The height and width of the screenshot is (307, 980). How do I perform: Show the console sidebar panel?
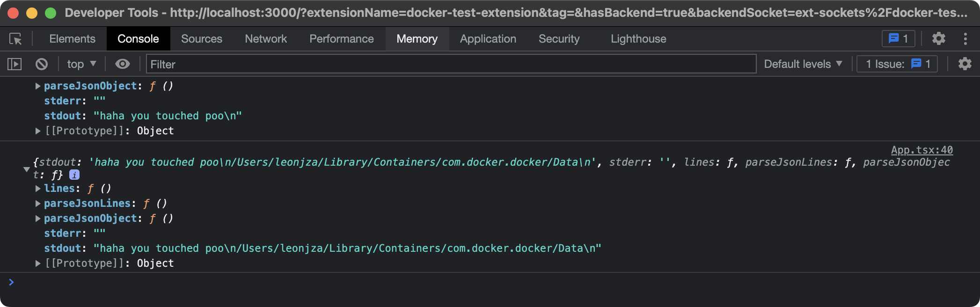(x=15, y=64)
